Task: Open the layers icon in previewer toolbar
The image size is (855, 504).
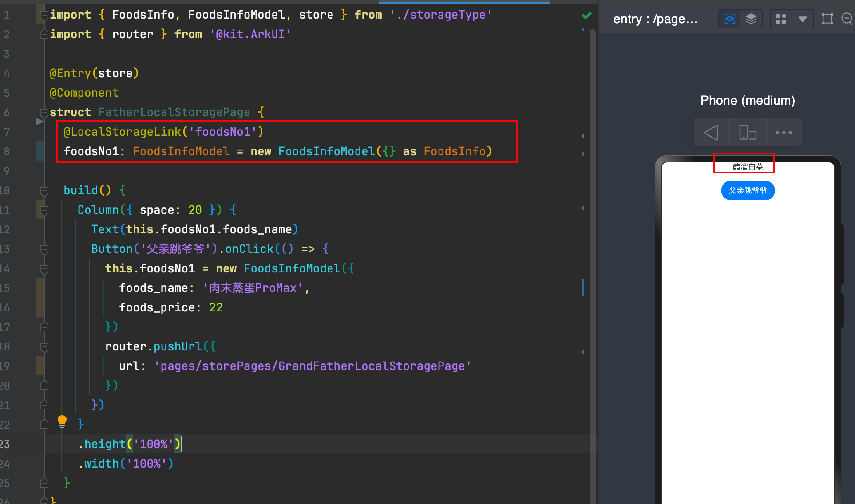Action: point(751,19)
